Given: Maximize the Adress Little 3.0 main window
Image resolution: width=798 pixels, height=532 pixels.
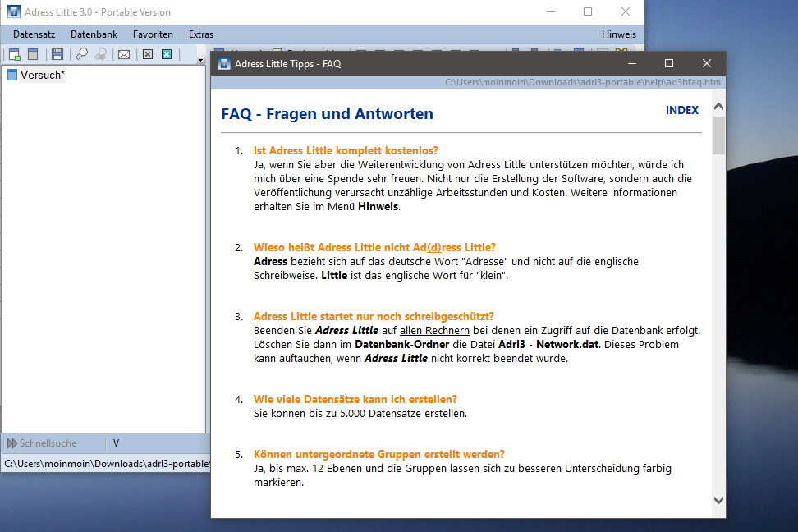Looking at the screenshot, I should (588, 11).
